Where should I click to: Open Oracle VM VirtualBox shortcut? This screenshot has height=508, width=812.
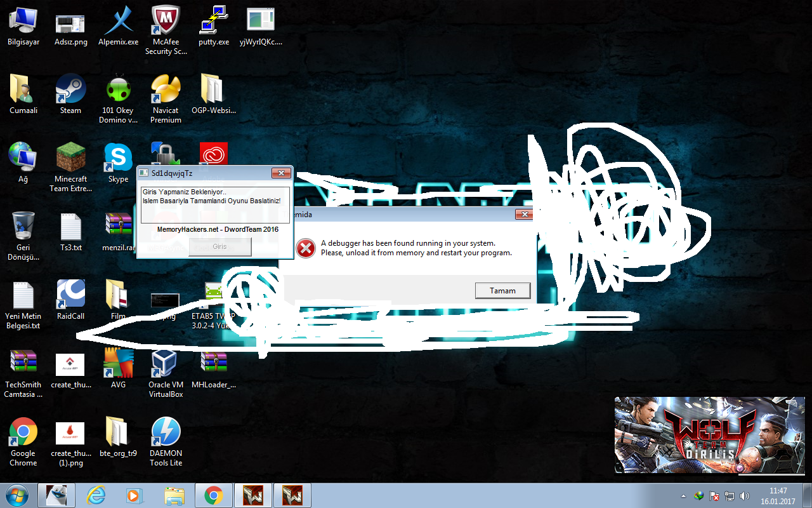coord(166,373)
